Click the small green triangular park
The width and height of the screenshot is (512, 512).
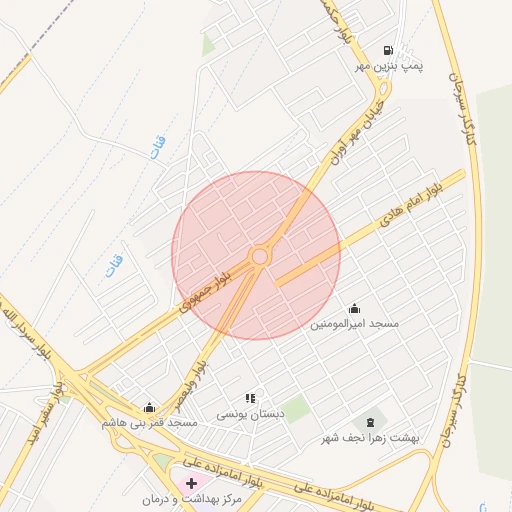[x=208, y=45]
